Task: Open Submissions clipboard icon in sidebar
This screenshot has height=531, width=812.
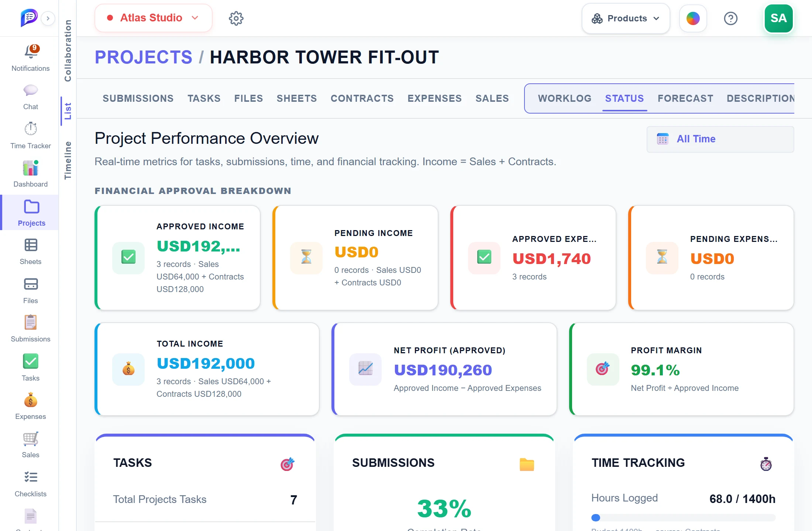Action: click(x=31, y=322)
